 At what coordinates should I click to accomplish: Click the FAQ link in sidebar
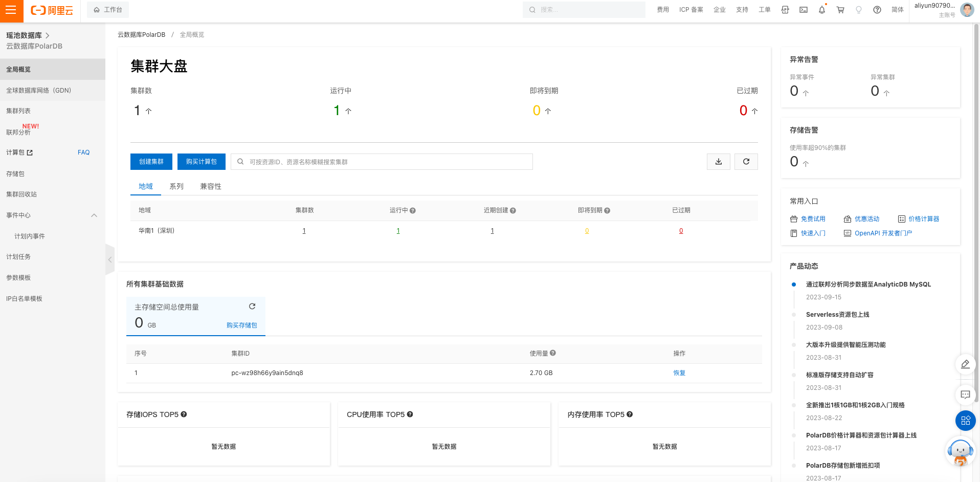tap(83, 152)
